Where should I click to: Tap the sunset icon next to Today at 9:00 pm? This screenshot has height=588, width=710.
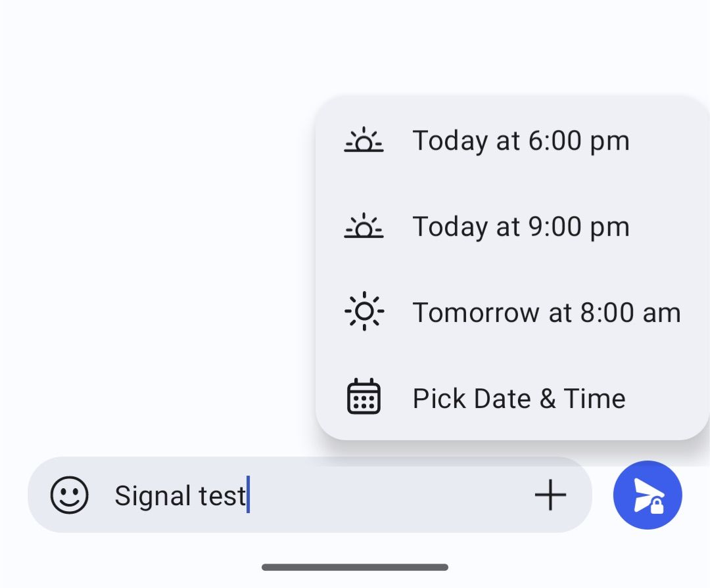pyautogui.click(x=364, y=226)
